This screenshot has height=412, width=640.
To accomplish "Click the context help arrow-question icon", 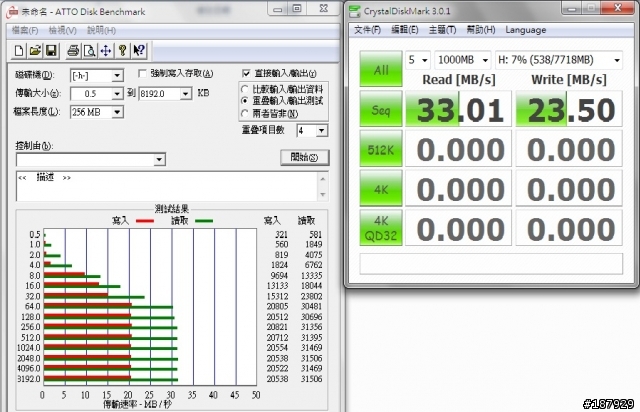I will click(x=139, y=51).
